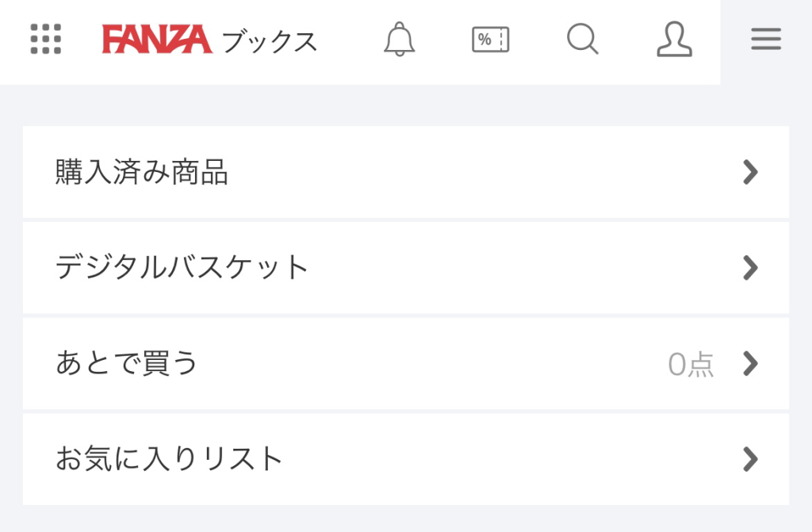The width and height of the screenshot is (812, 532).
Task: Click the red FANZA logo
Action: pos(157,39)
